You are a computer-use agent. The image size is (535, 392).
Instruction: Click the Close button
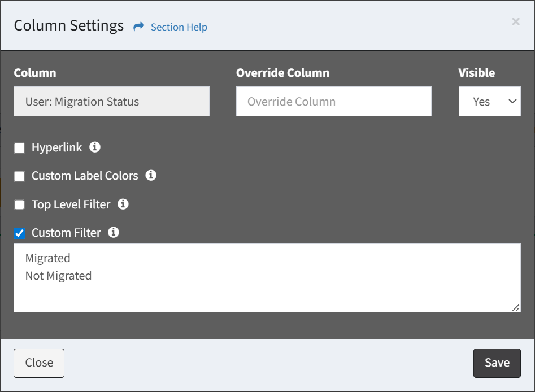[x=39, y=363]
